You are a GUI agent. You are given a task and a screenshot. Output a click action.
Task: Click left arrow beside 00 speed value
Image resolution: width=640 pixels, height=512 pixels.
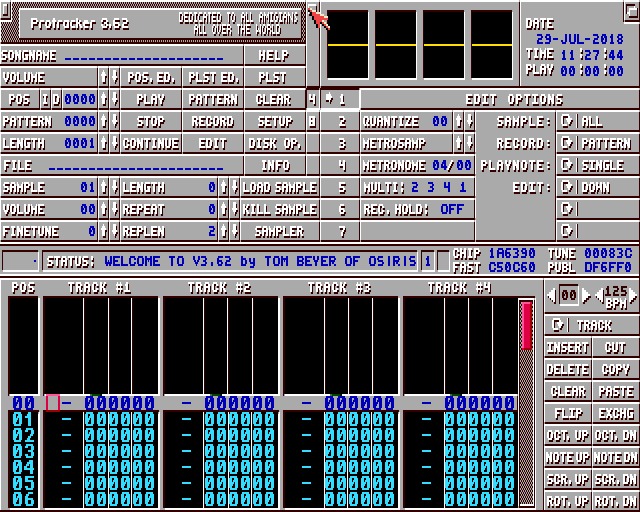tap(552, 295)
